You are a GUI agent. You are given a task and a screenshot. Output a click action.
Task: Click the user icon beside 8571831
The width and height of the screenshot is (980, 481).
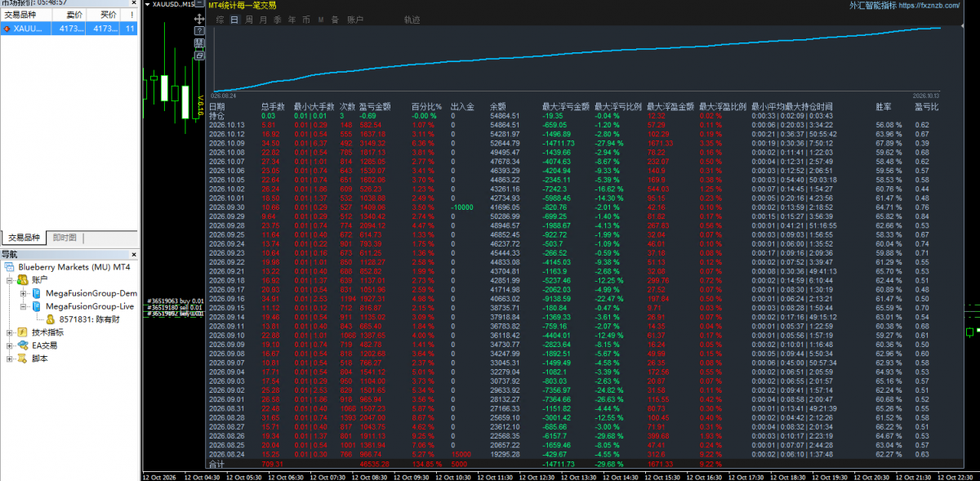[x=51, y=319]
